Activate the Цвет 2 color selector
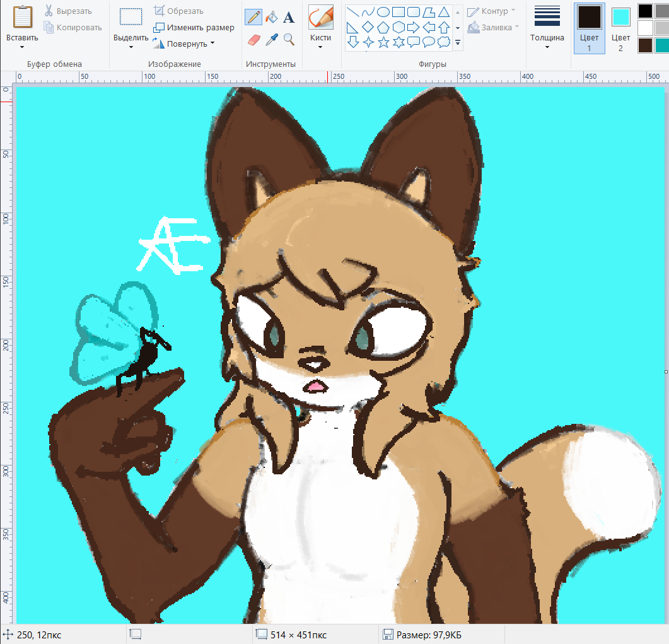The image size is (669, 644). [620, 28]
